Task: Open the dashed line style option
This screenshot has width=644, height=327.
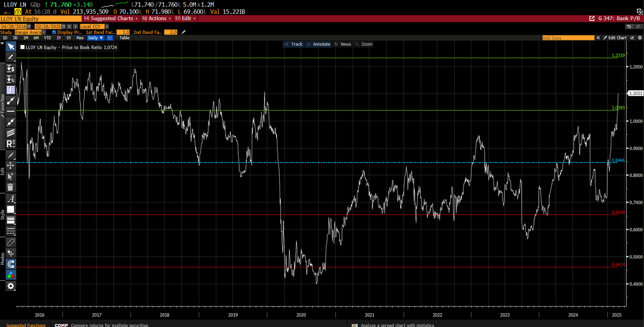Action: pyautogui.click(x=11, y=231)
